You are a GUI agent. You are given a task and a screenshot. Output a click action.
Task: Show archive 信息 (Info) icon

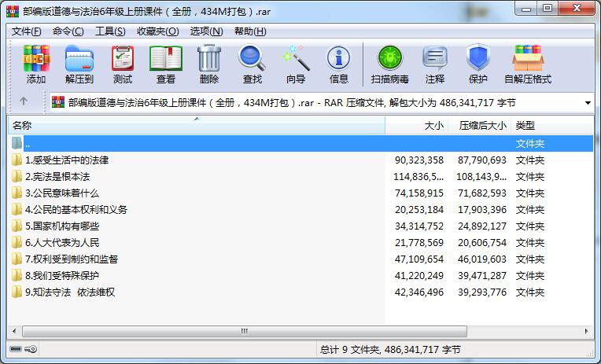(338, 59)
